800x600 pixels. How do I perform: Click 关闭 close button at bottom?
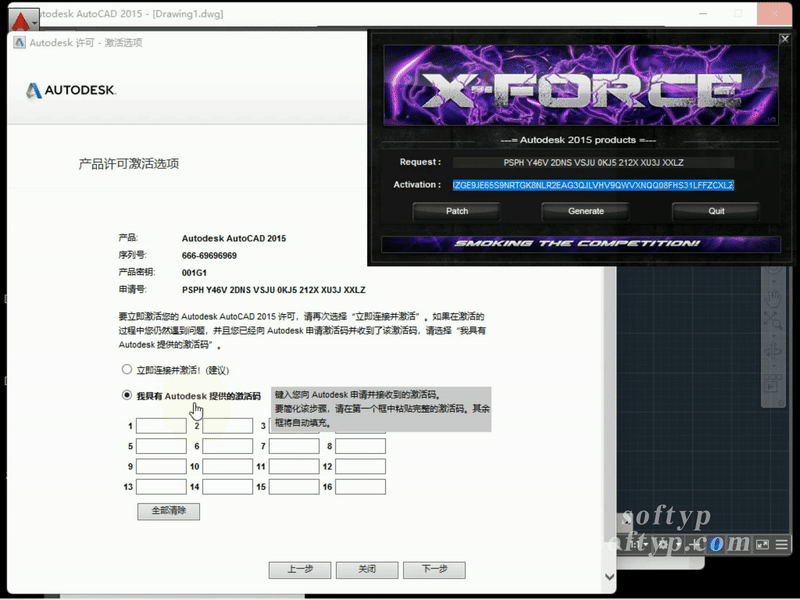coord(367,569)
